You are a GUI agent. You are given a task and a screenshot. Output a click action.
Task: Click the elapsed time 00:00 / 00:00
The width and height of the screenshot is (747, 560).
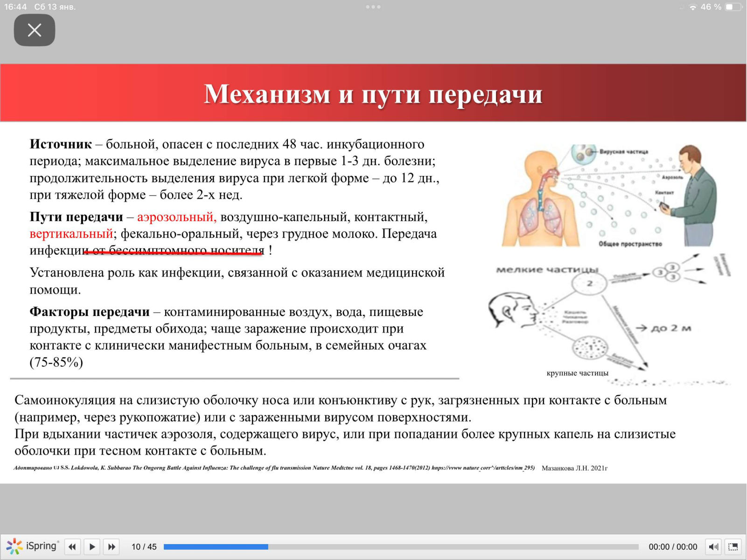pyautogui.click(x=673, y=546)
